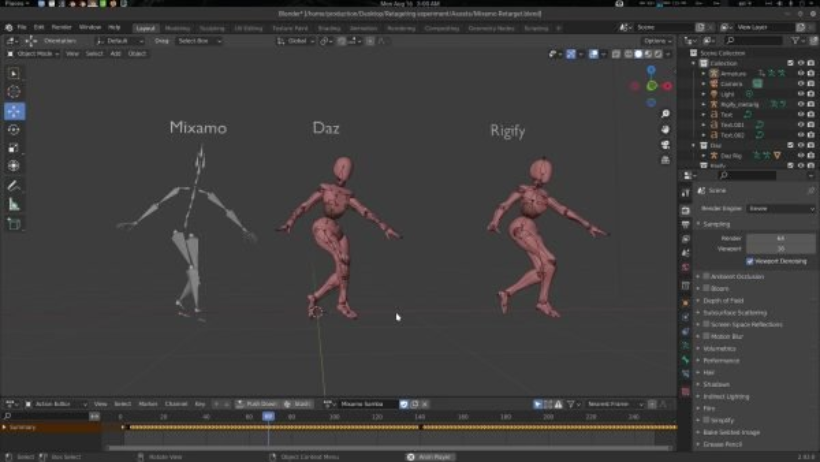Toggle viewport X-ray mode
The height and width of the screenshot is (462, 820).
pyautogui.click(x=617, y=54)
